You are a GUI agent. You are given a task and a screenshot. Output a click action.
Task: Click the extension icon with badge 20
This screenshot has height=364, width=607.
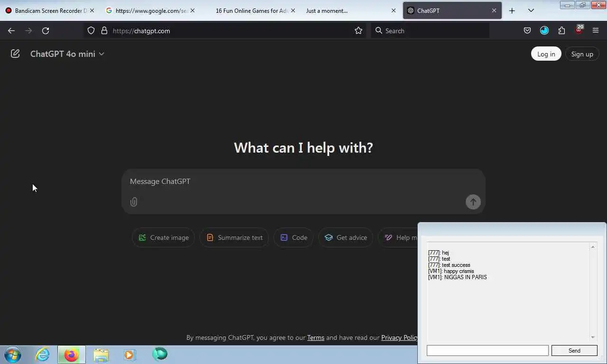click(579, 31)
